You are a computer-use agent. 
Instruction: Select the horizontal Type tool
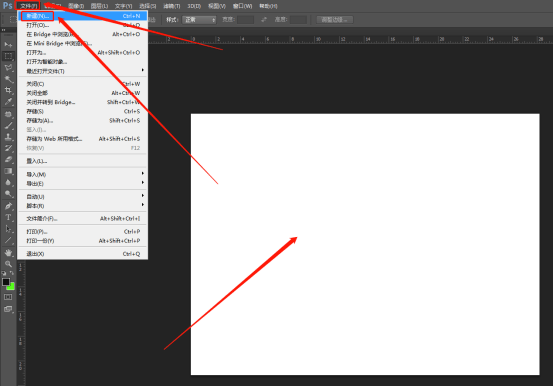(x=8, y=217)
